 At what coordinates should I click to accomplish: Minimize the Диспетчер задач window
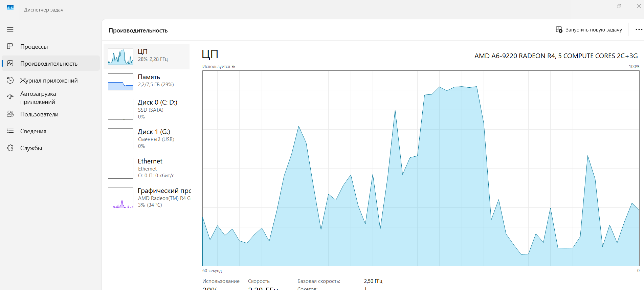pyautogui.click(x=599, y=6)
